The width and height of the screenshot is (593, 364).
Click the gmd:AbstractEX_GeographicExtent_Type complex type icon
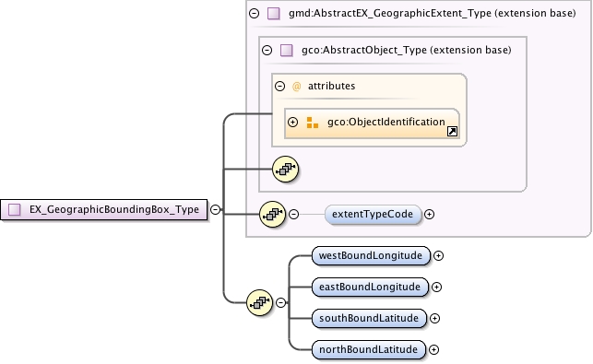coord(274,14)
